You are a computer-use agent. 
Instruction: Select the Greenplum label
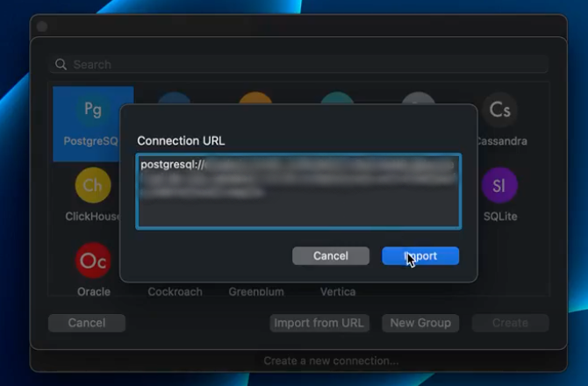point(256,291)
